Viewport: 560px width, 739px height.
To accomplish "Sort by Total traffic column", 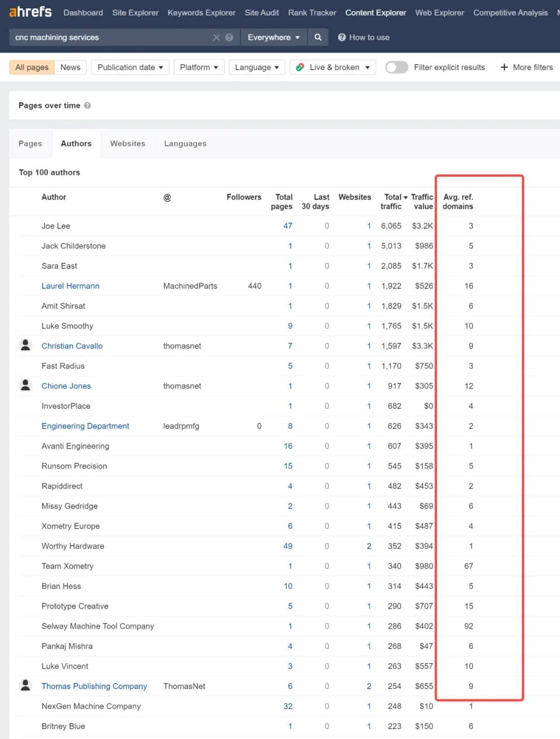I will tap(393, 201).
